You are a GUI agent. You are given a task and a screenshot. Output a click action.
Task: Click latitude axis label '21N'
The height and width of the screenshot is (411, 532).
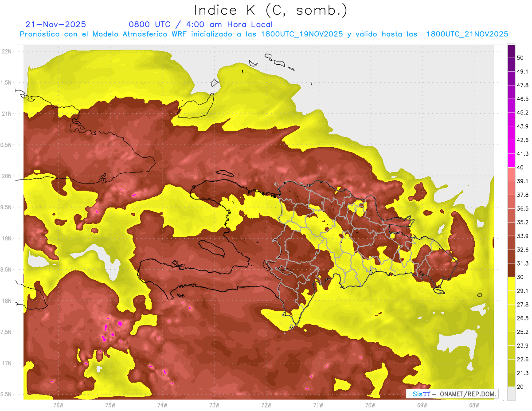pos(8,114)
